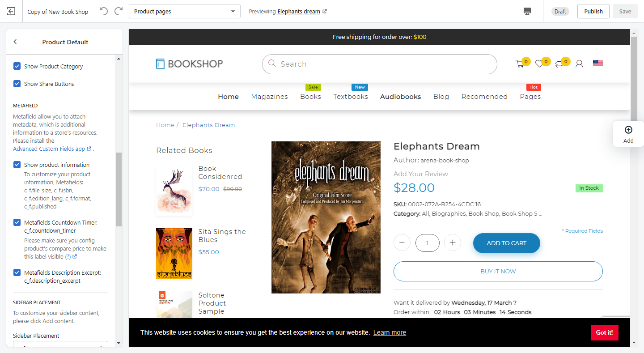Image resolution: width=644 pixels, height=353 pixels.
Task: Open the Audiobooks menu item
Action: pos(401,97)
